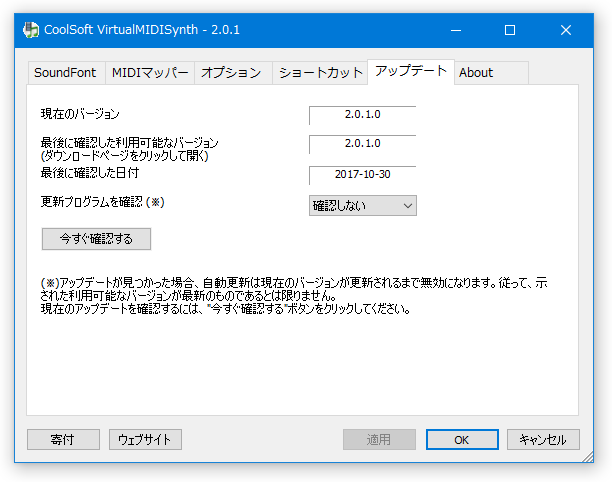The height and width of the screenshot is (482, 612).
Task: Click the 寄付 donate button
Action: [63, 439]
